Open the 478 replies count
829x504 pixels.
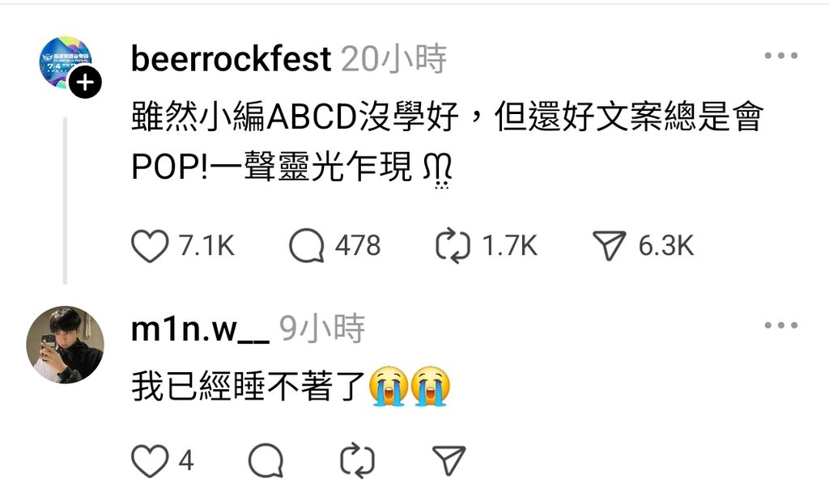point(358,246)
